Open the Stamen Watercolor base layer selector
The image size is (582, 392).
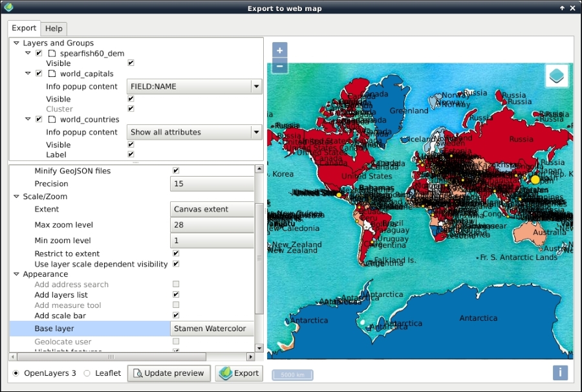210,329
